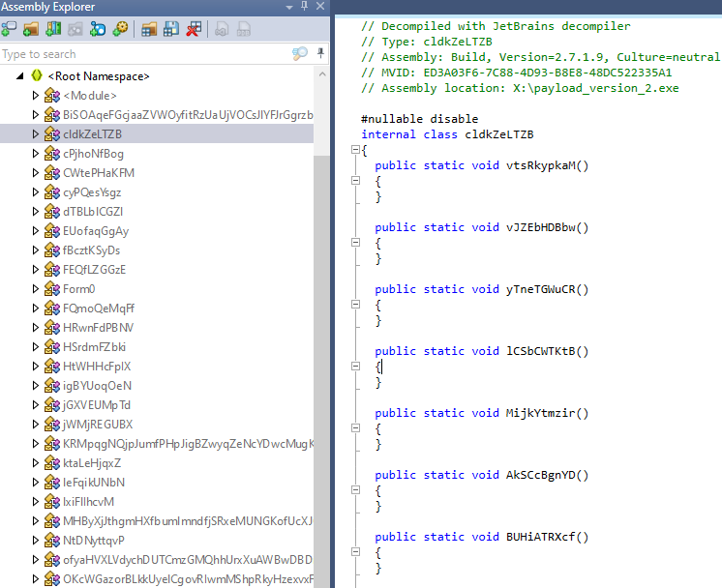Screen dimensions: 722x588
Task: Expand the cldkZeLTZB class node
Action: coord(36,133)
